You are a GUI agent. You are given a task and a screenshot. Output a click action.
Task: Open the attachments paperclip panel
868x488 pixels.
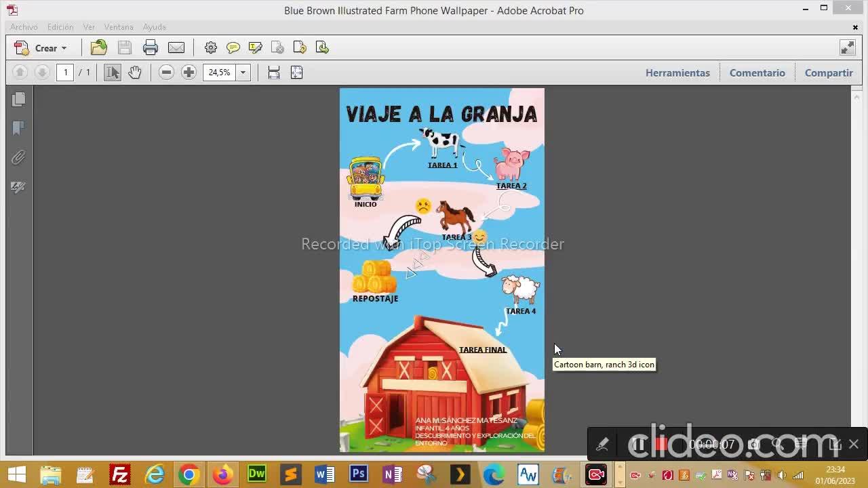pos(18,158)
